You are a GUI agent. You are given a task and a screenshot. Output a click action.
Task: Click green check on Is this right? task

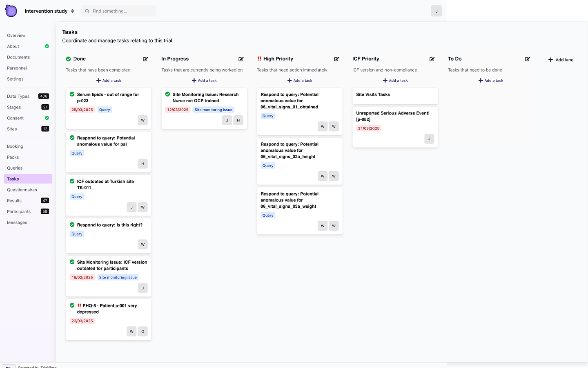(72, 225)
